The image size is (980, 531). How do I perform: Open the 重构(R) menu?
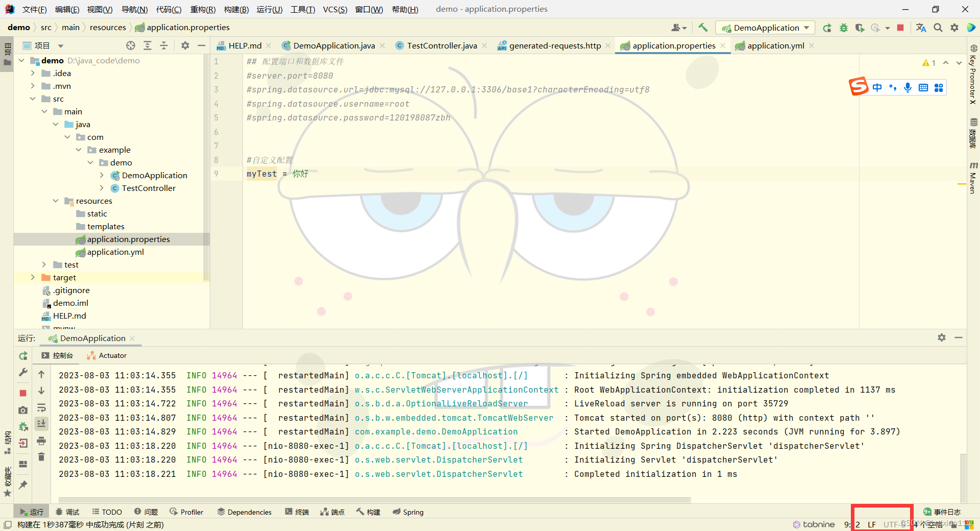[203, 9]
